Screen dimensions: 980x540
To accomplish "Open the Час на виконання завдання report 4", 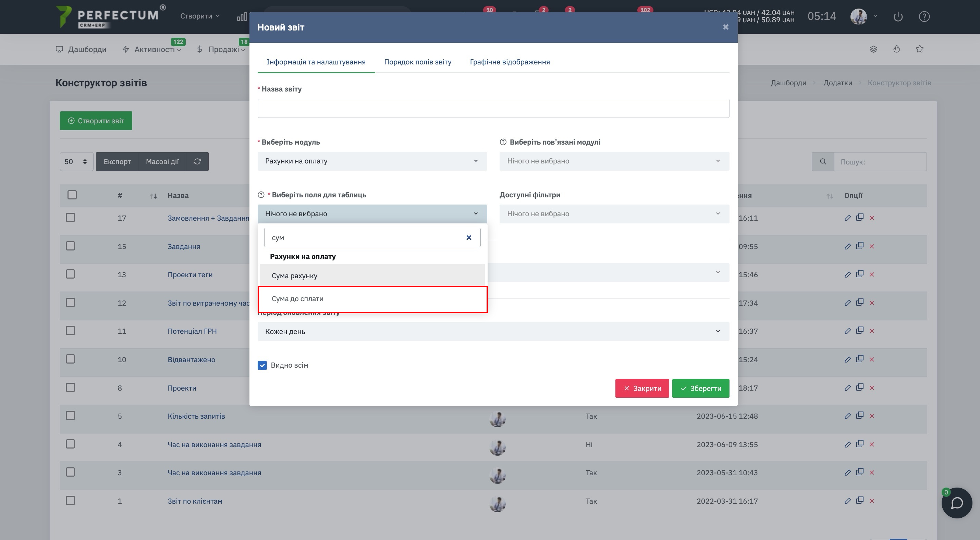I will pos(214,444).
